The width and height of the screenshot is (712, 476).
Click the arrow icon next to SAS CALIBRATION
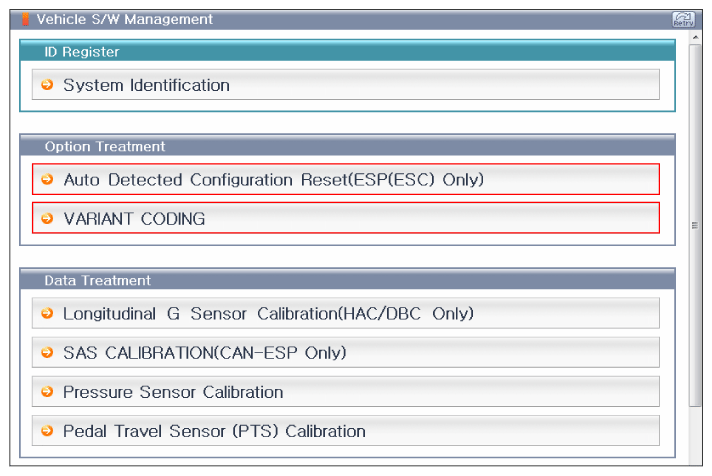coord(47,352)
